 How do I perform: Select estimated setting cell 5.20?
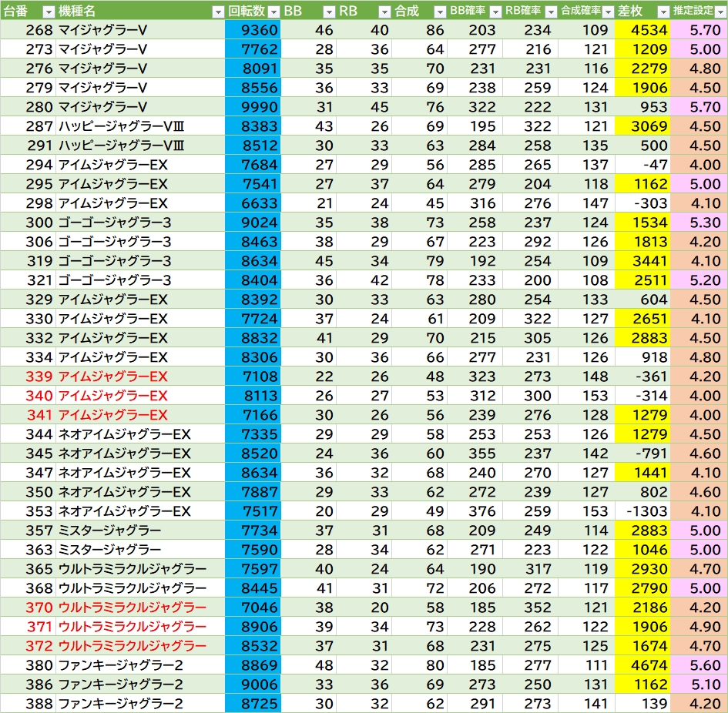(x=699, y=280)
